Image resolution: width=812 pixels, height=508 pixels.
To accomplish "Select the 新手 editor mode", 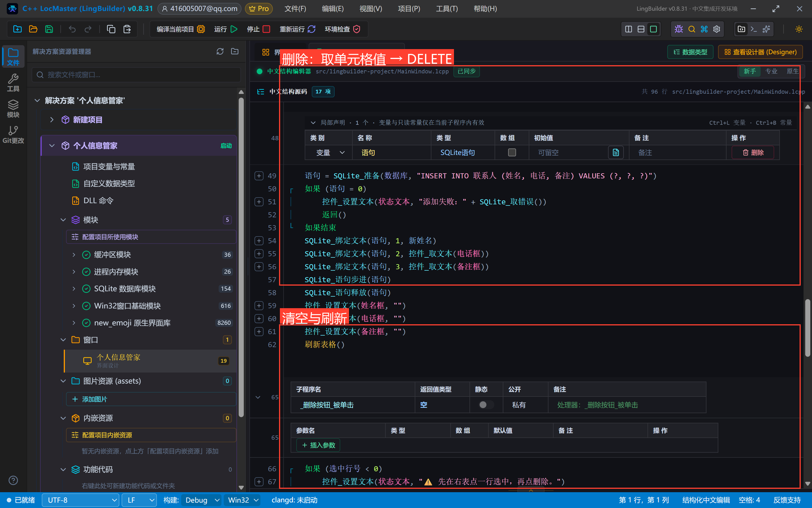I will pos(750,71).
